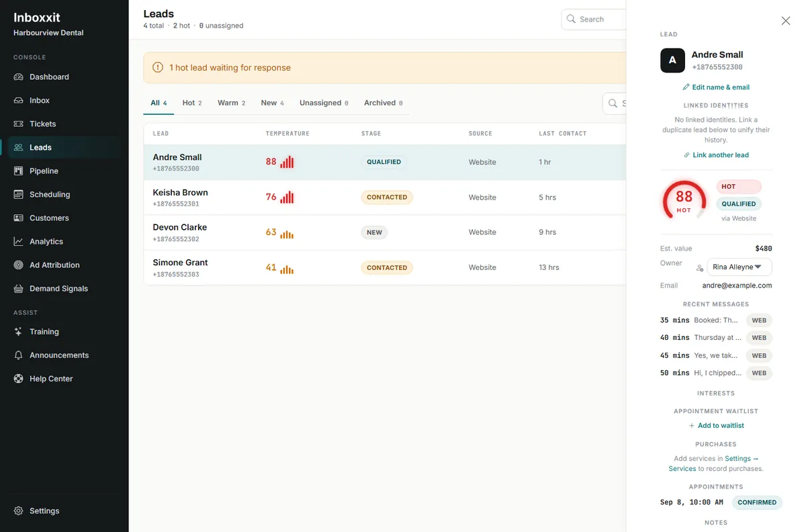Click the leads table search field

(615, 103)
